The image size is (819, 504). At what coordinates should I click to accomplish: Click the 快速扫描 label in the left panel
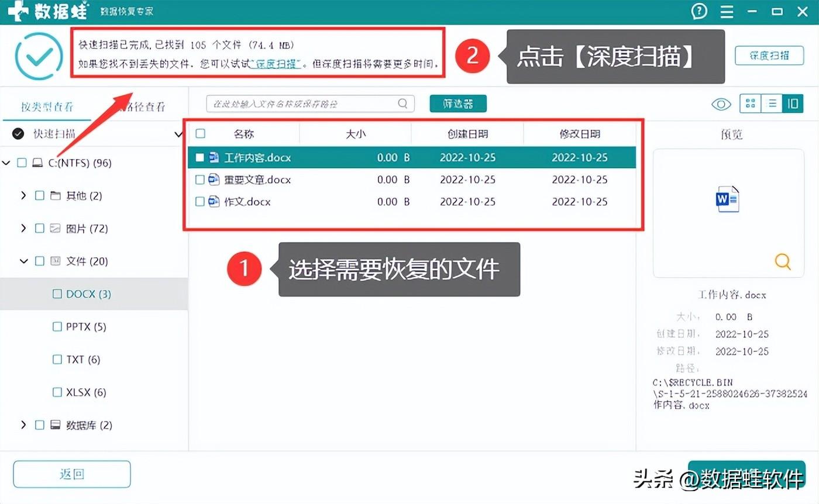pos(54,134)
